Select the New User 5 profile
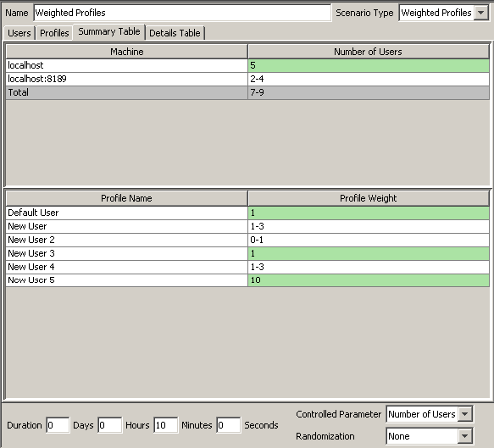This screenshot has width=494, height=448. pyautogui.click(x=126, y=280)
